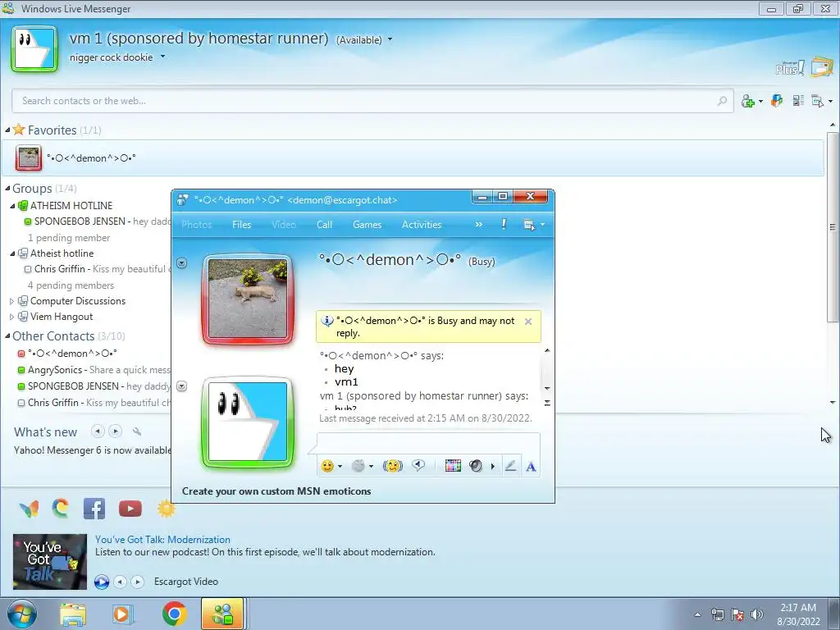Go to next What's new item

(115, 431)
